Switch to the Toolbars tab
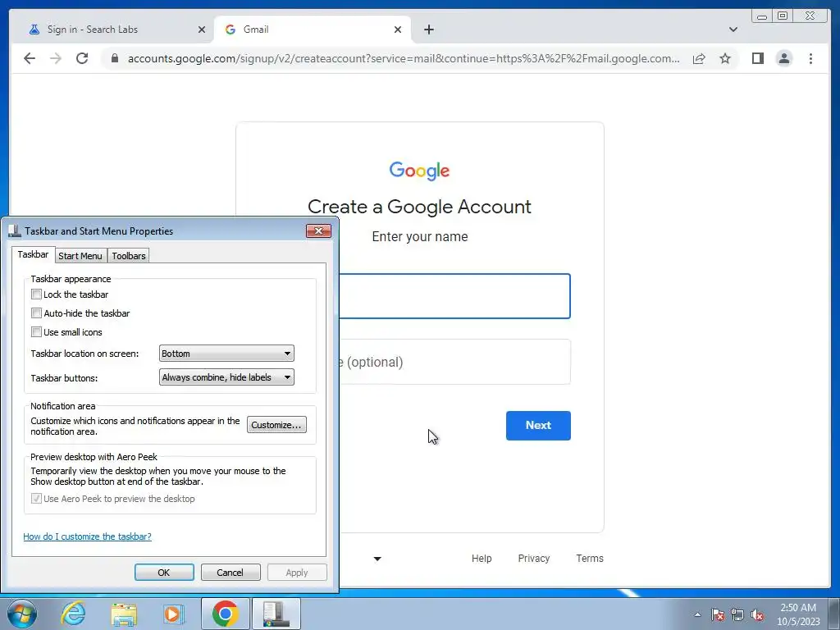The height and width of the screenshot is (630, 840). click(x=129, y=256)
